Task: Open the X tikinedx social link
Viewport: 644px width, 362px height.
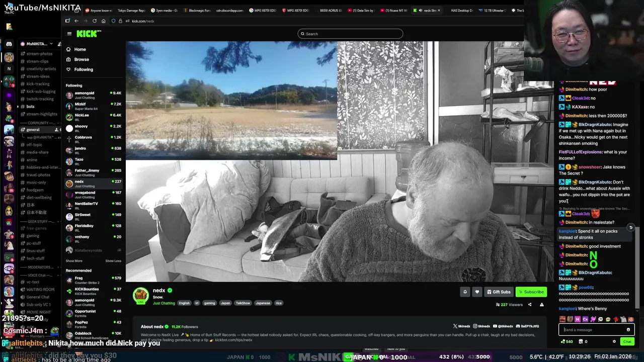Action: click(x=461, y=326)
